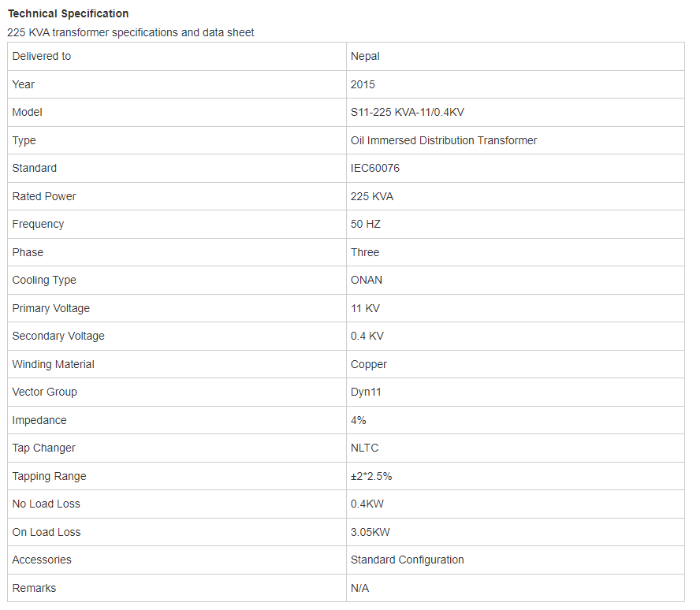Select the Dyn11 vector group value
This screenshot has width=700, height=610.
point(366,392)
